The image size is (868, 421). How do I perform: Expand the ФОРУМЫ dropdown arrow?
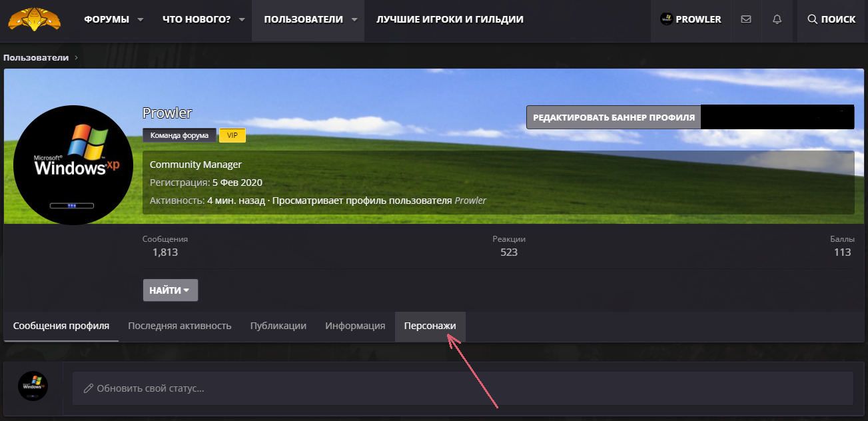(x=141, y=19)
